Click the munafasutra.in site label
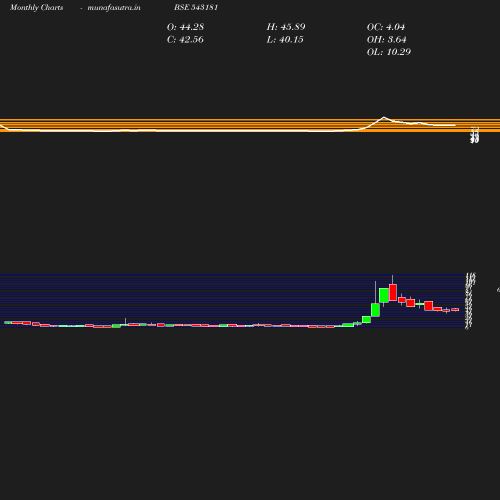500x500 pixels. (x=114, y=7)
